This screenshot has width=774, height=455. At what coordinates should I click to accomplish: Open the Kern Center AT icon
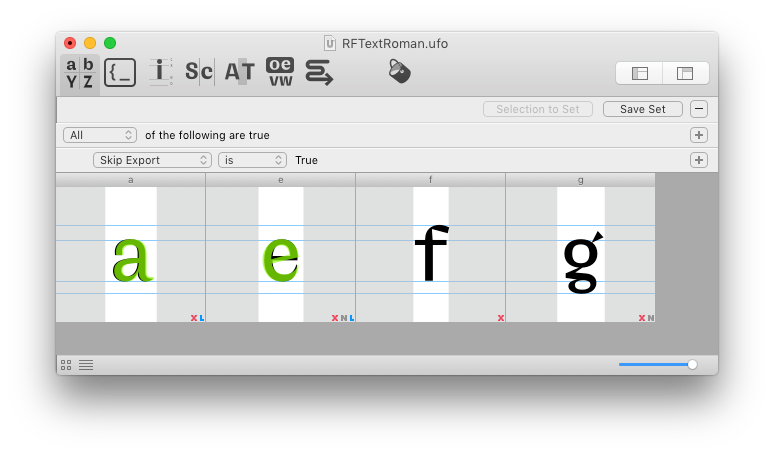pyautogui.click(x=239, y=72)
